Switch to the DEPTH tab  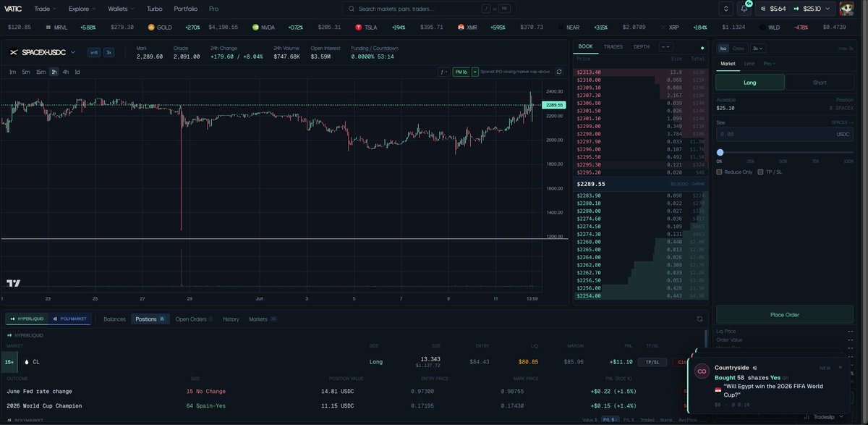641,46
